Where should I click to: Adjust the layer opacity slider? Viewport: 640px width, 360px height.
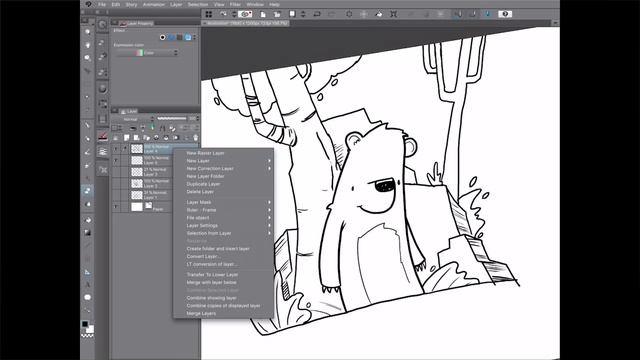pos(171,119)
